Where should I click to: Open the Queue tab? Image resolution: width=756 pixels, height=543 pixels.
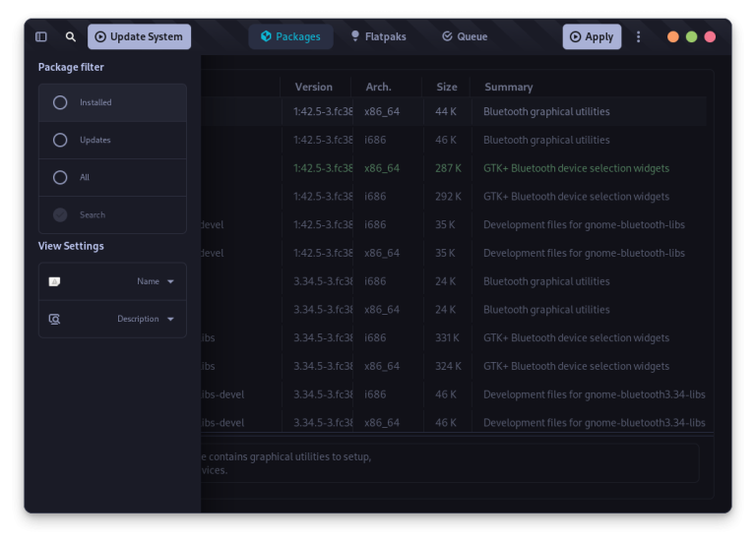464,37
